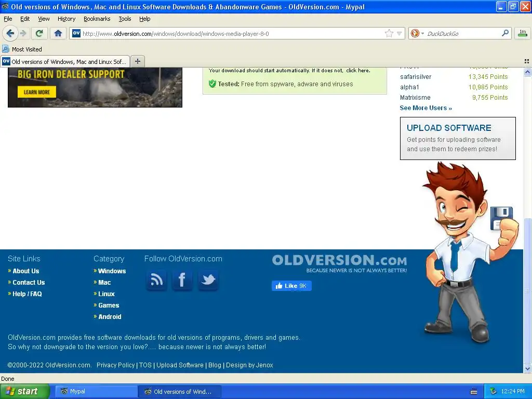Switch to the Mypal taskbar item

pyautogui.click(x=96, y=392)
